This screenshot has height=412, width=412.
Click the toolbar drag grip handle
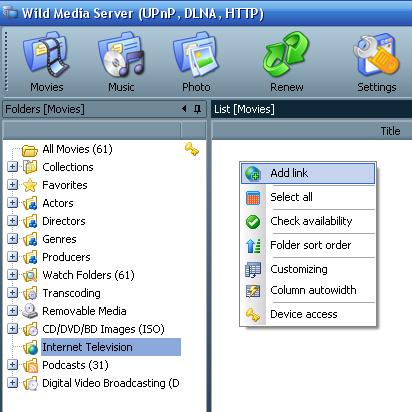coord(5,61)
